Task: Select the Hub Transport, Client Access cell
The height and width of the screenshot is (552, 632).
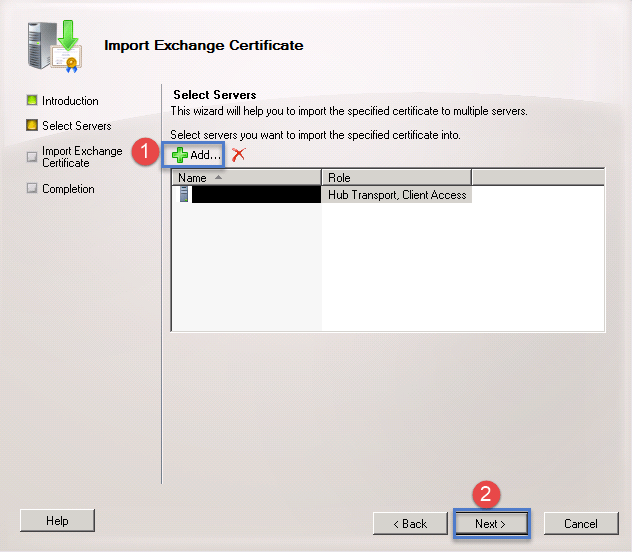Action: [x=397, y=195]
